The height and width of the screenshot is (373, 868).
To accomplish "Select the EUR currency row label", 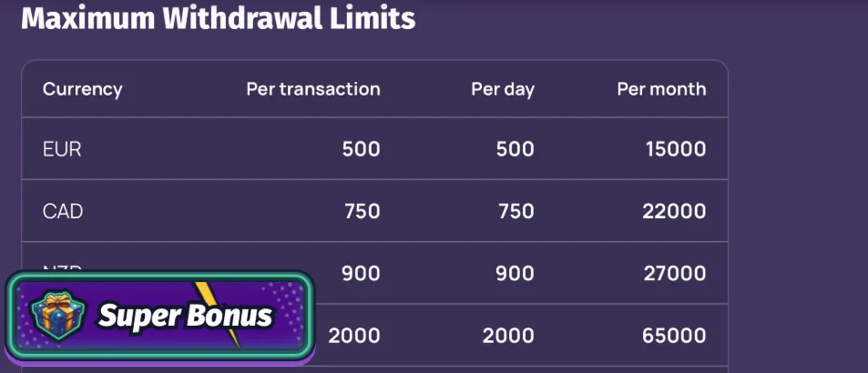I will (62, 149).
